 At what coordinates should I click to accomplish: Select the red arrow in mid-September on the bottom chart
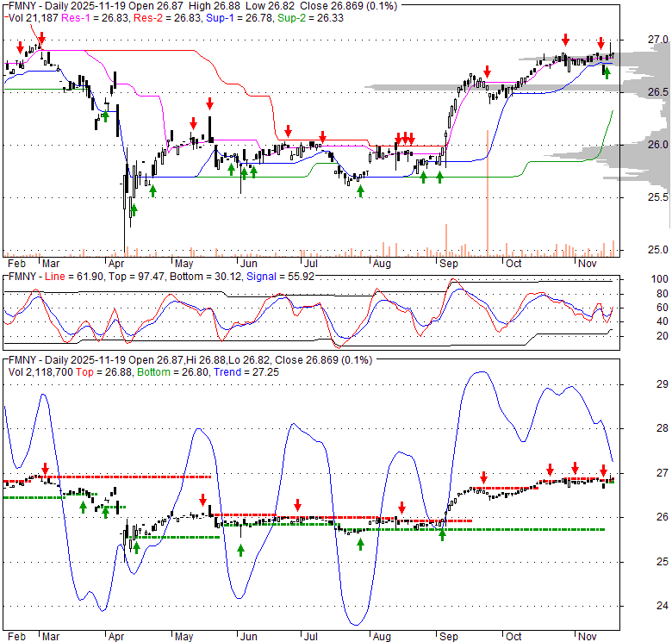tap(483, 477)
